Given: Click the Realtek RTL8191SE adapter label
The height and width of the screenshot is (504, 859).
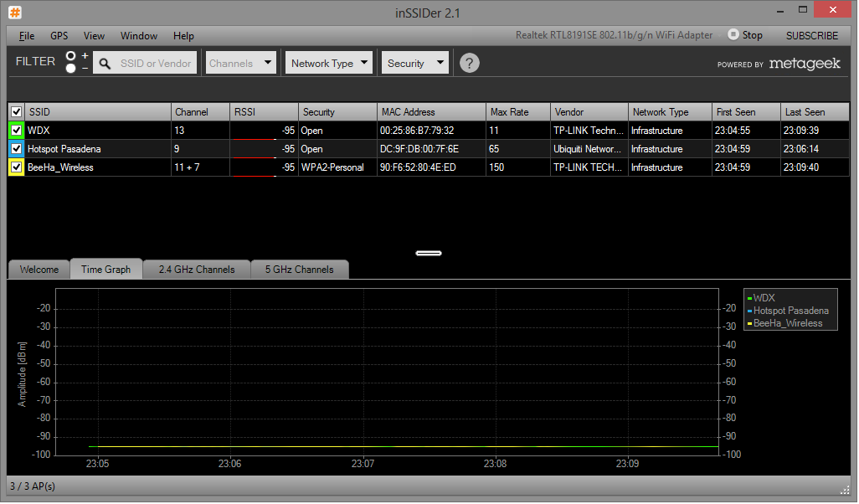Looking at the screenshot, I should pyautogui.click(x=614, y=35).
